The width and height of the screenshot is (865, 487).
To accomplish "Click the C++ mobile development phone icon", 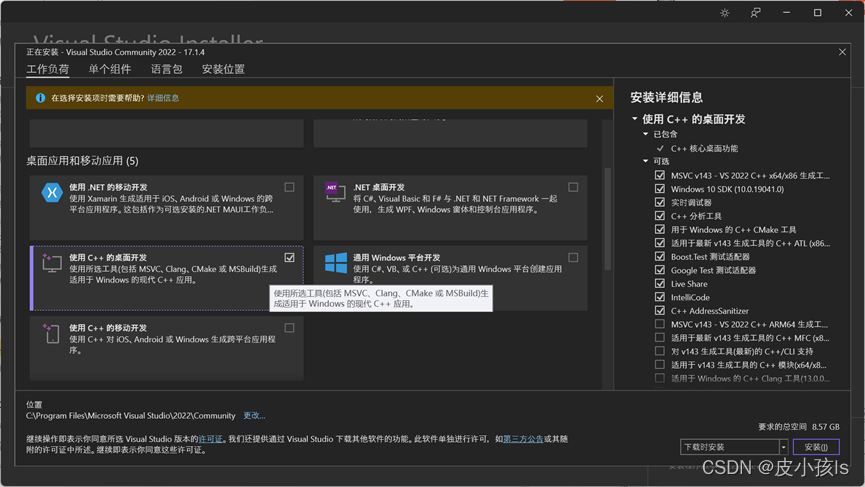I will click(x=52, y=333).
